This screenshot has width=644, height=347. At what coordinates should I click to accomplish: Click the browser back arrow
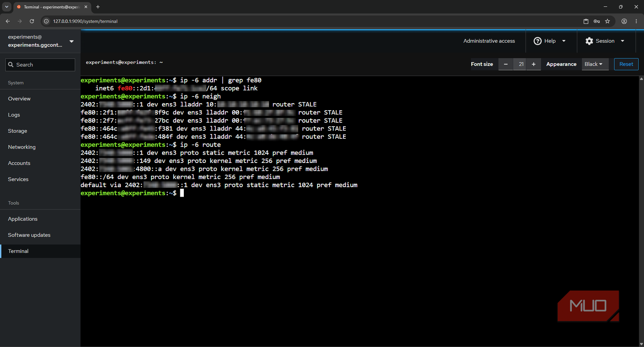point(8,21)
